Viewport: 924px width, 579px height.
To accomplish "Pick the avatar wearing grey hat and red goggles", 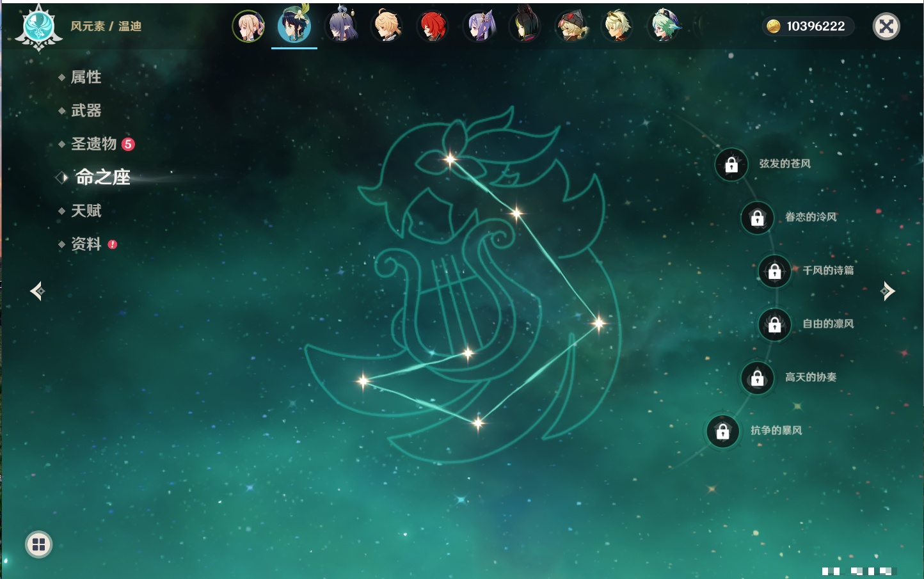I will coord(571,26).
